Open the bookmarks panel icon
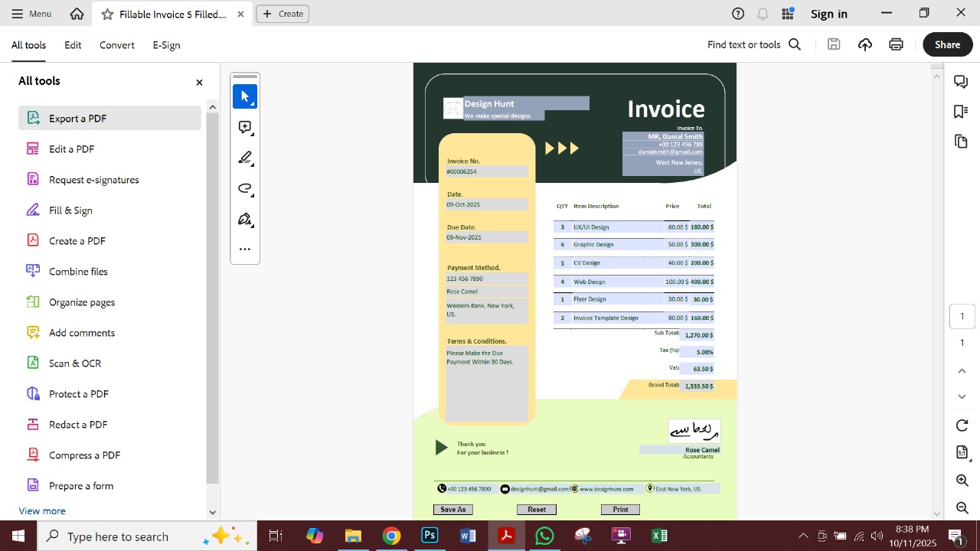This screenshot has height=551, width=980. (961, 112)
